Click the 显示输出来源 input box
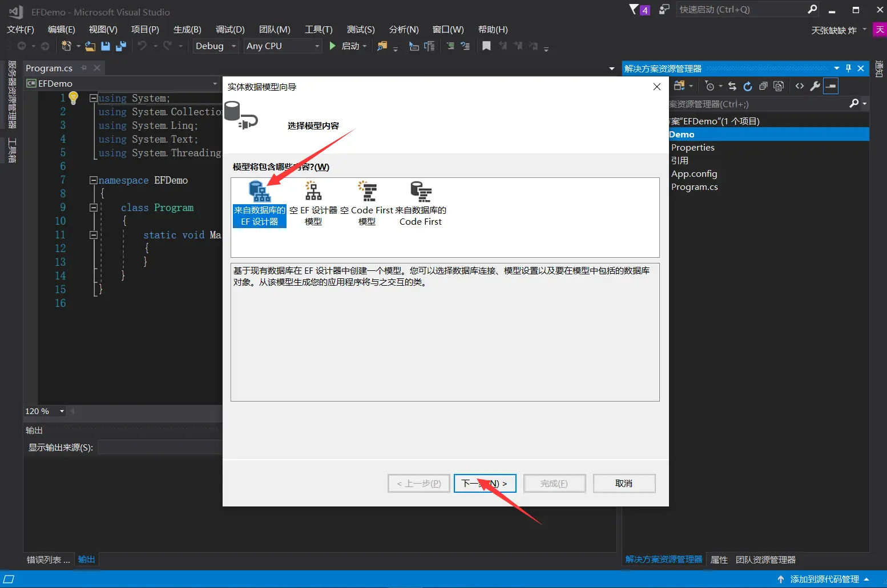The image size is (887, 588). click(159, 448)
